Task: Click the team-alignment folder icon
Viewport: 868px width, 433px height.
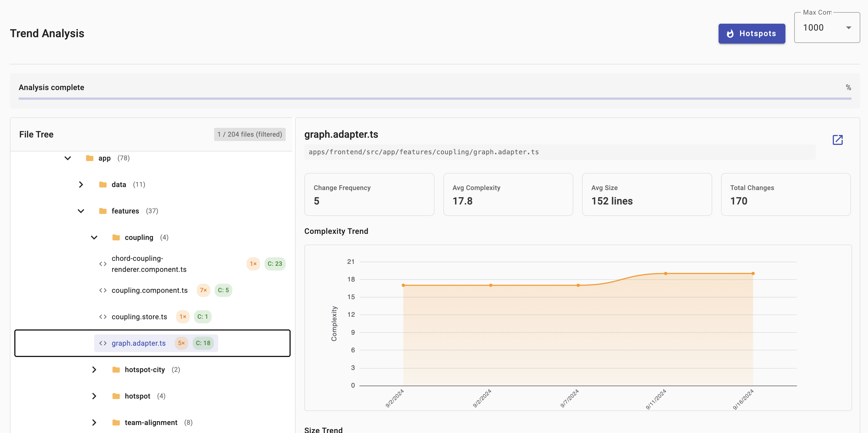Action: pyautogui.click(x=116, y=423)
